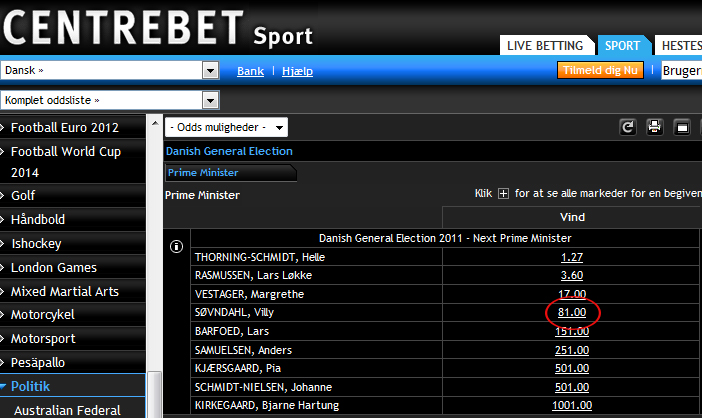Select odds 17.00 for Margrethe Vestager
The image size is (702, 418).
pos(572,294)
